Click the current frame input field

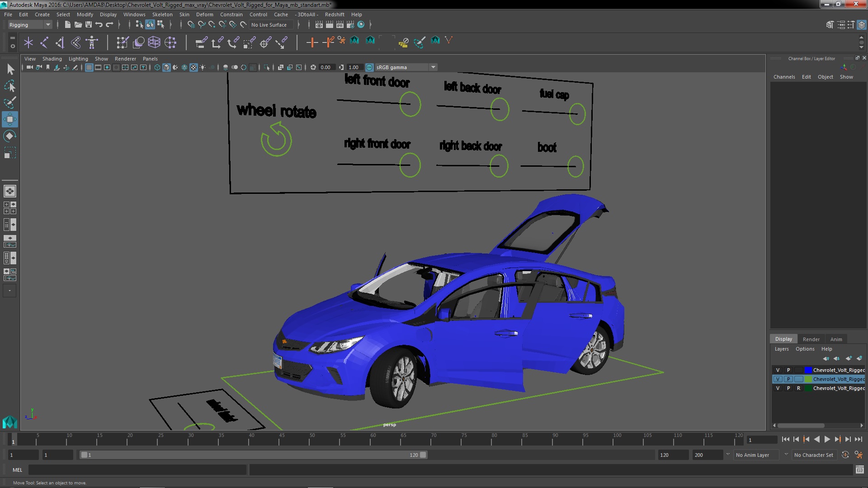pos(762,440)
